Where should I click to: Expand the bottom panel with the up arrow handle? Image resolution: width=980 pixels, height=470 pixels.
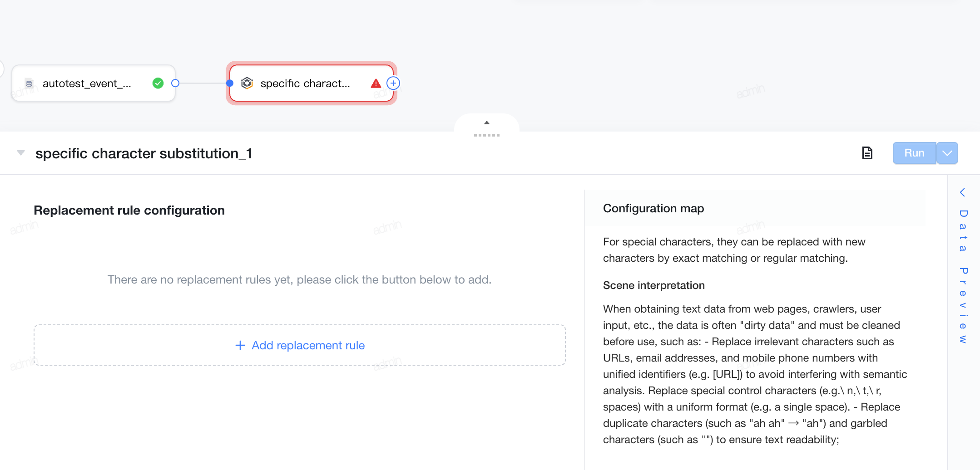tap(487, 122)
